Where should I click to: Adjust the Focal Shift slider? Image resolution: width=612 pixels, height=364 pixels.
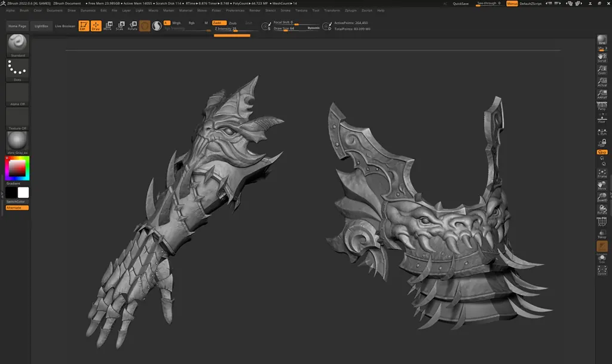pyautogui.click(x=295, y=23)
